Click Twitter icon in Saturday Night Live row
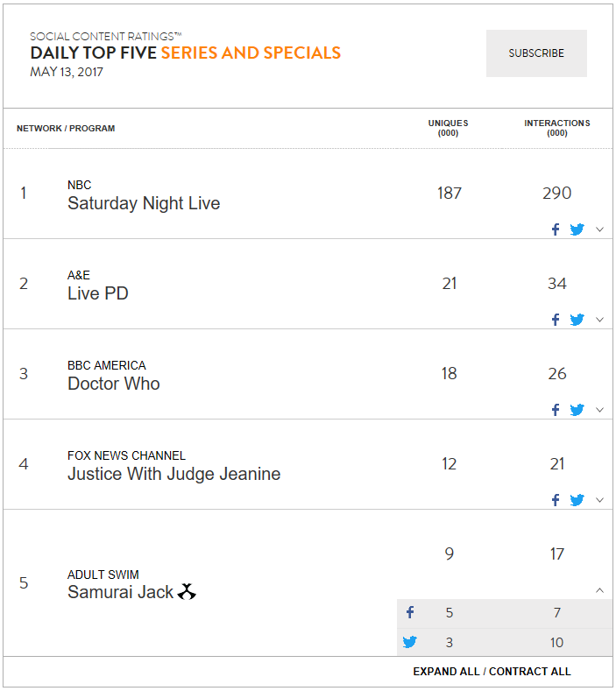This screenshot has height=691, width=616. tap(577, 229)
